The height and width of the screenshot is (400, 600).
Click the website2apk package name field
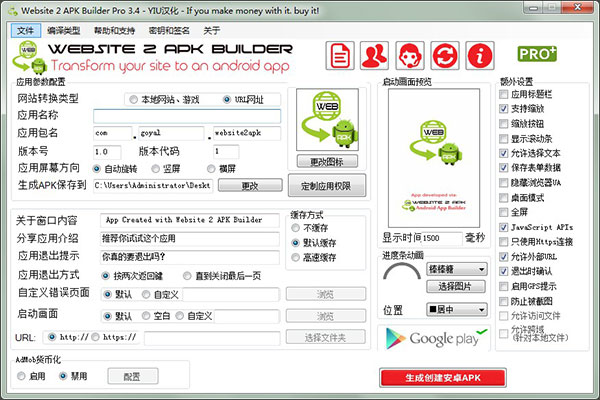247,133
